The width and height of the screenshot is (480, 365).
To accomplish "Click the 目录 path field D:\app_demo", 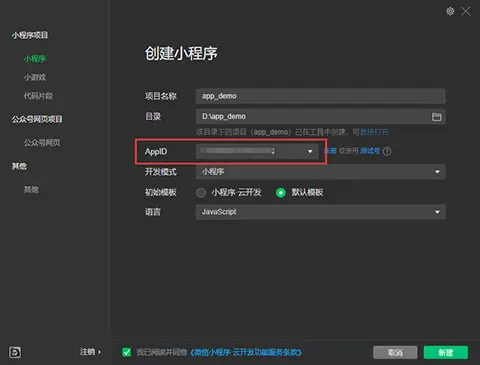I will [x=320, y=117].
